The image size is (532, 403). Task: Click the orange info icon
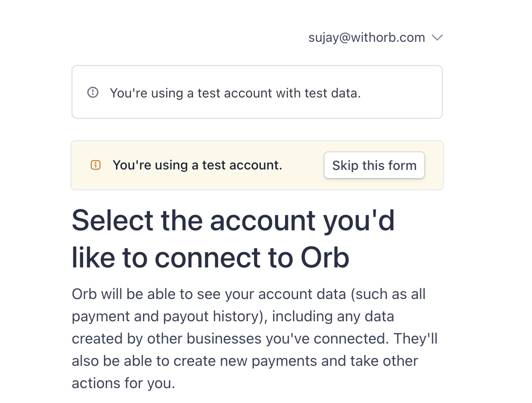96,165
